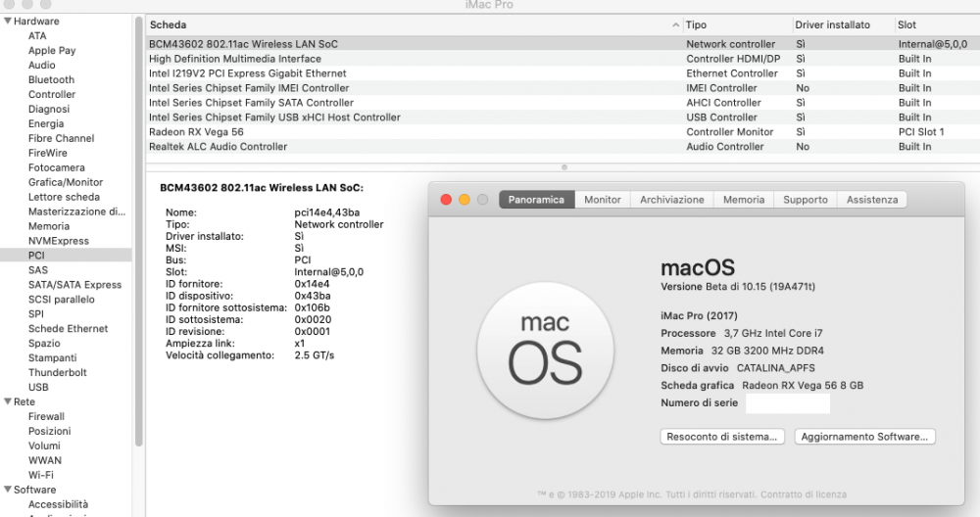Select High Definition Multimedia Interface row
Screen dimensions: 980x517
pyautogui.click(x=563, y=59)
